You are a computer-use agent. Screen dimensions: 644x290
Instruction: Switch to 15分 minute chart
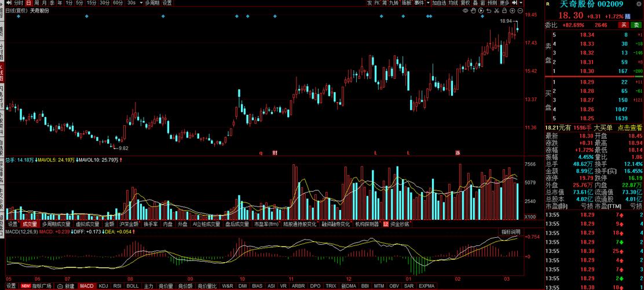(x=92, y=3)
